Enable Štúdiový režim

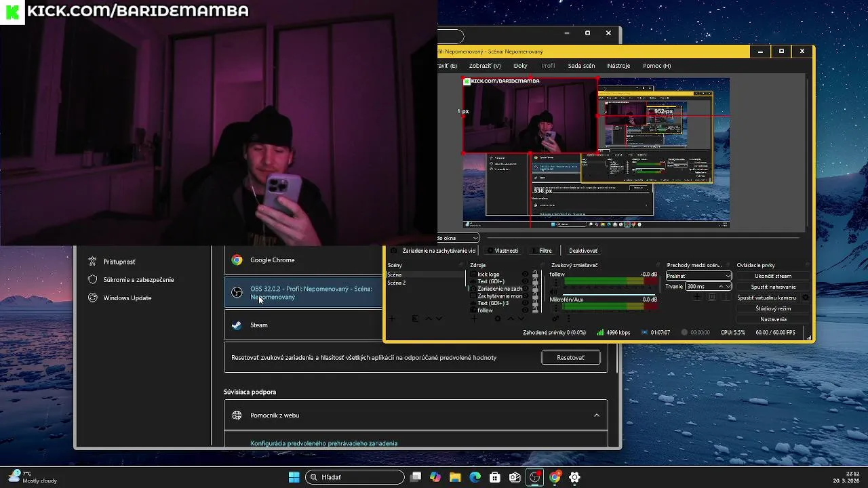click(x=773, y=308)
